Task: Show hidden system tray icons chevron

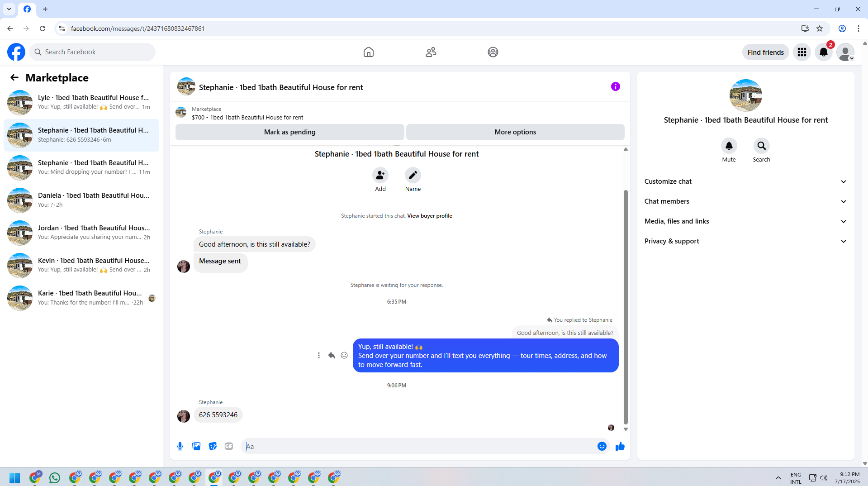Action: 778,478
